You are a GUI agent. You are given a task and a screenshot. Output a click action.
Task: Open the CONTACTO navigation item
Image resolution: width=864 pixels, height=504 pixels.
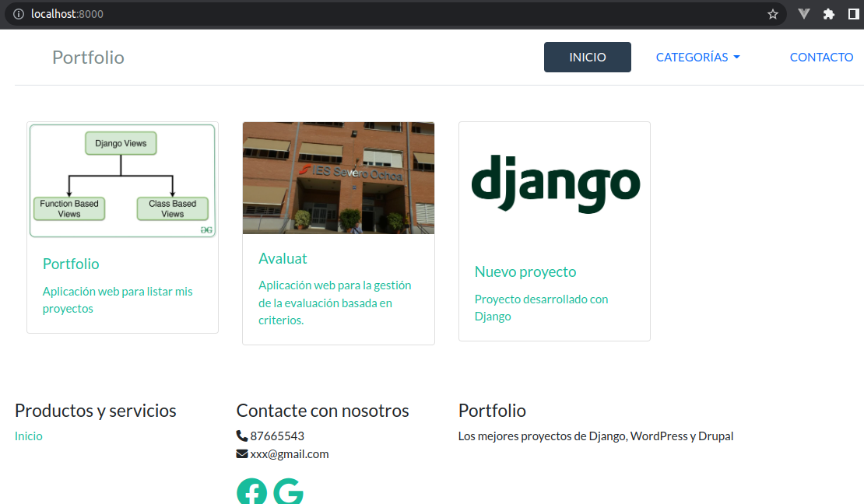point(821,57)
